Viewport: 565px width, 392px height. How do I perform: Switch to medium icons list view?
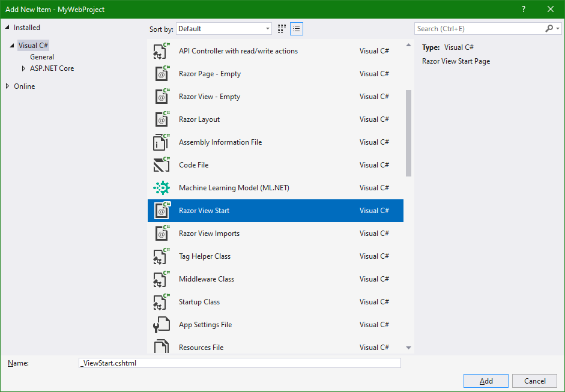(x=296, y=29)
